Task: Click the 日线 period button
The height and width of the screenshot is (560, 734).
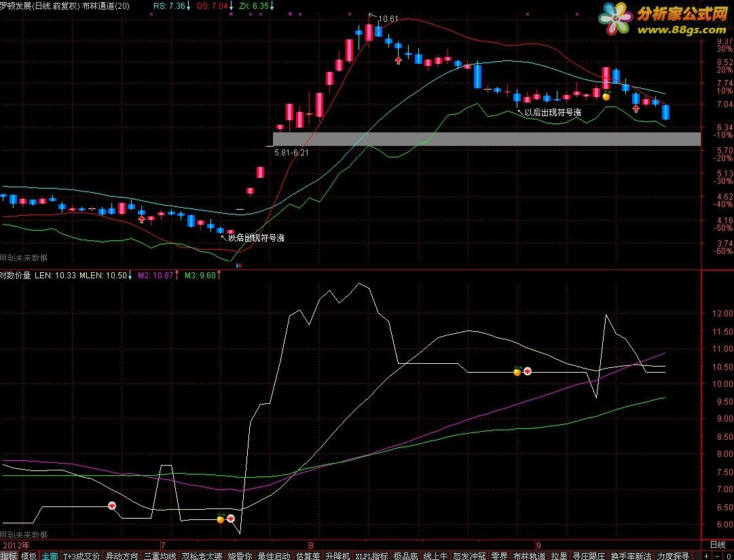Action: (x=718, y=544)
